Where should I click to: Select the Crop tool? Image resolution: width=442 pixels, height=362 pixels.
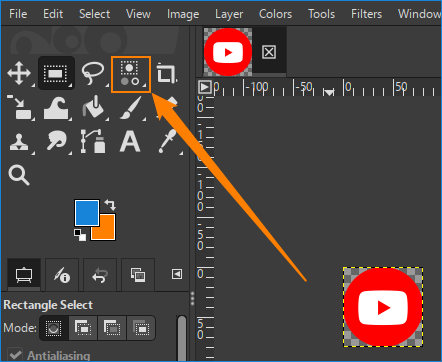(x=166, y=73)
